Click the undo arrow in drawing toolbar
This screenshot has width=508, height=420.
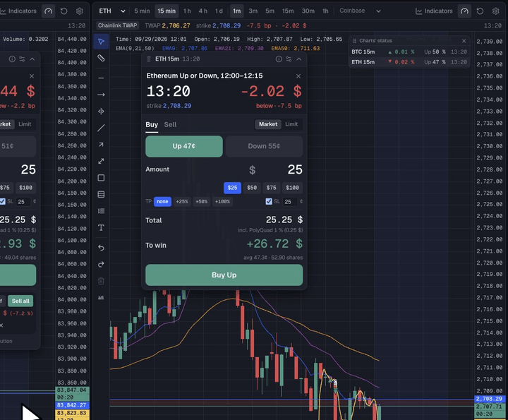[x=101, y=248]
